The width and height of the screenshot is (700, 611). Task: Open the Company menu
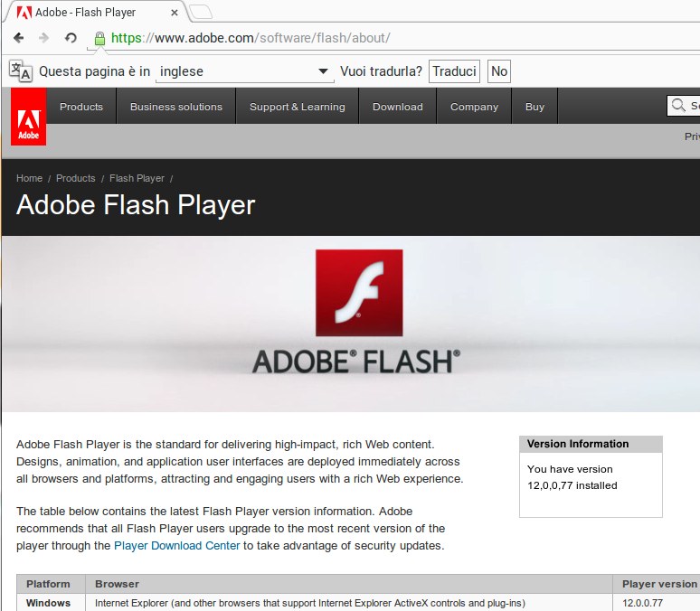(x=474, y=107)
